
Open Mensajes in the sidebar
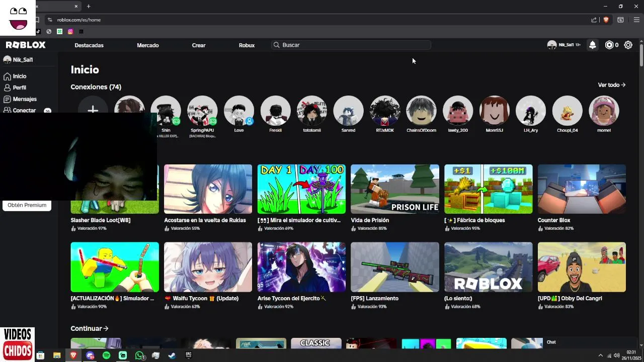point(20,99)
